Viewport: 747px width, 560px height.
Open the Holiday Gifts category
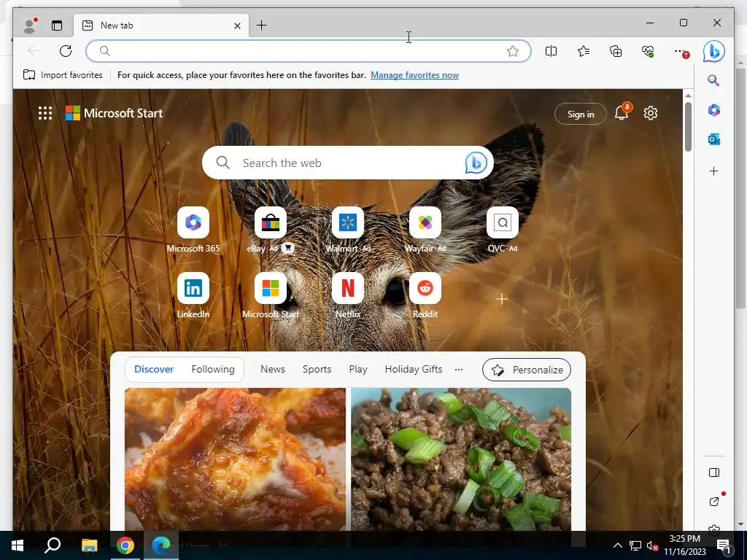414,370
